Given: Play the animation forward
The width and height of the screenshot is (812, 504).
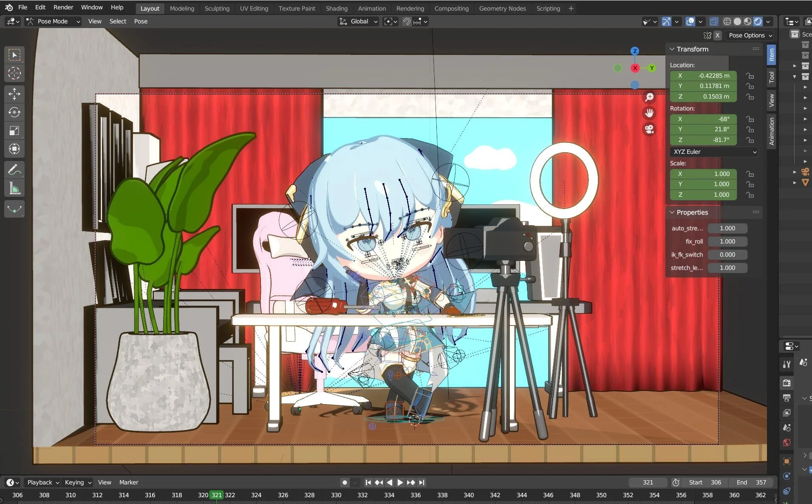Looking at the screenshot, I should coord(400,482).
